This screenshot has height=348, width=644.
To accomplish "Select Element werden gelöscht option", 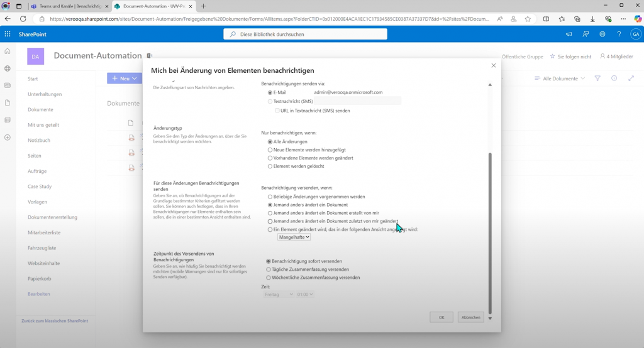I will [x=270, y=166].
